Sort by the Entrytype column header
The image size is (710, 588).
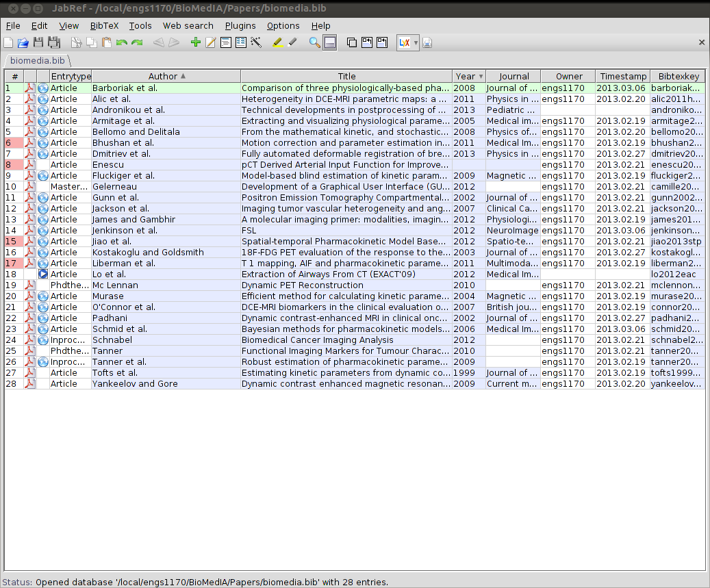coord(71,76)
